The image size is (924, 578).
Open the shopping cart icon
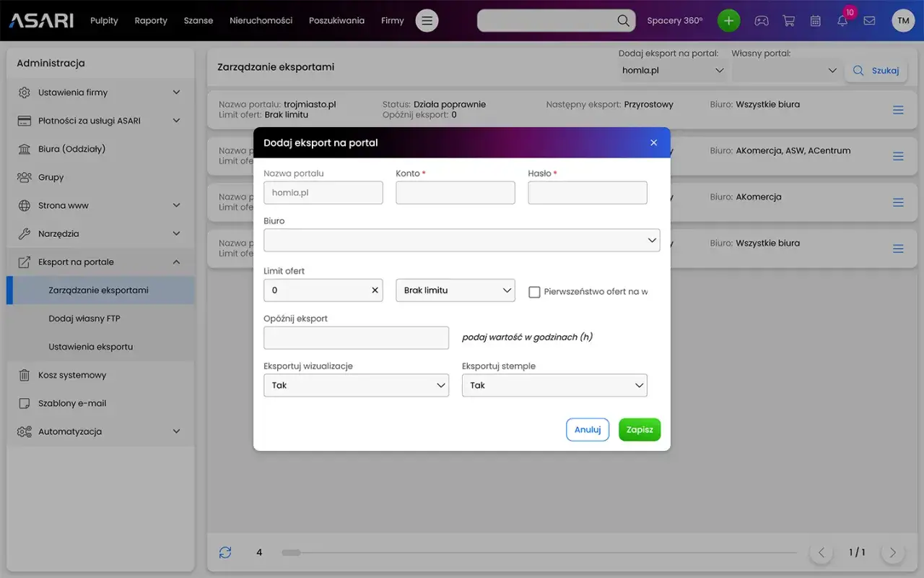pyautogui.click(x=788, y=21)
